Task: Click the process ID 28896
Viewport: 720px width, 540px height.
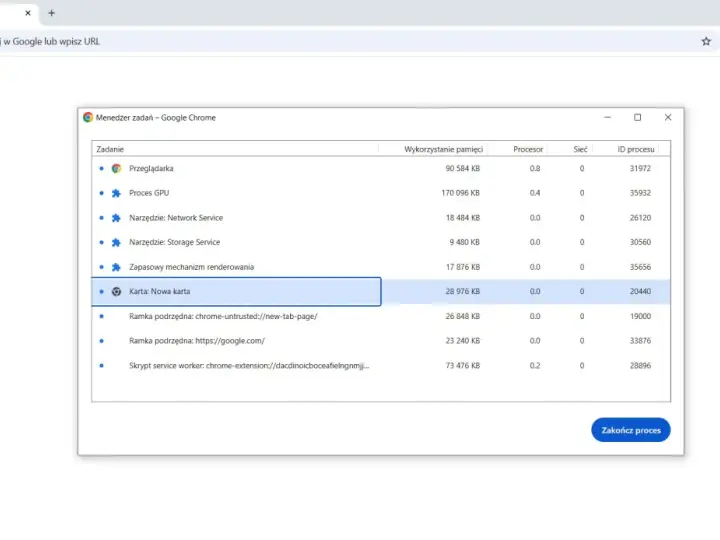Action: point(640,366)
